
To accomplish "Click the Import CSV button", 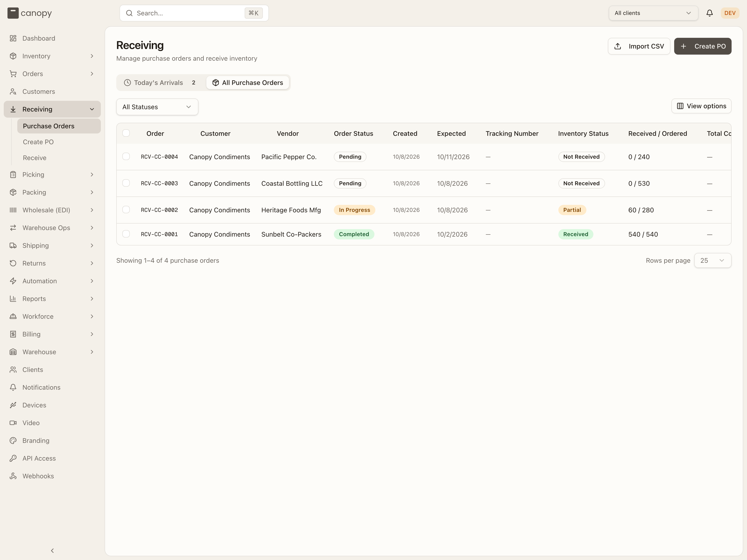I will point(639,46).
